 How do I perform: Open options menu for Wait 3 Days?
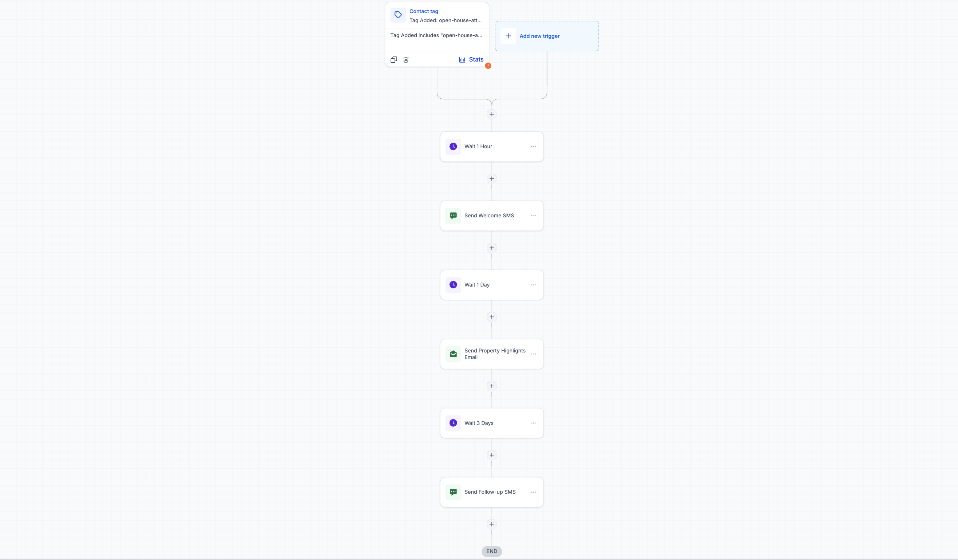pyautogui.click(x=533, y=423)
